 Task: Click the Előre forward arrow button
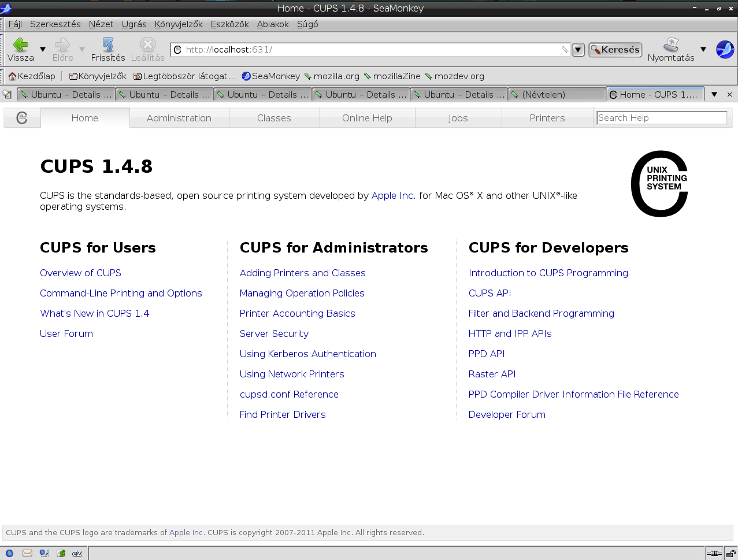pyautogui.click(x=62, y=49)
